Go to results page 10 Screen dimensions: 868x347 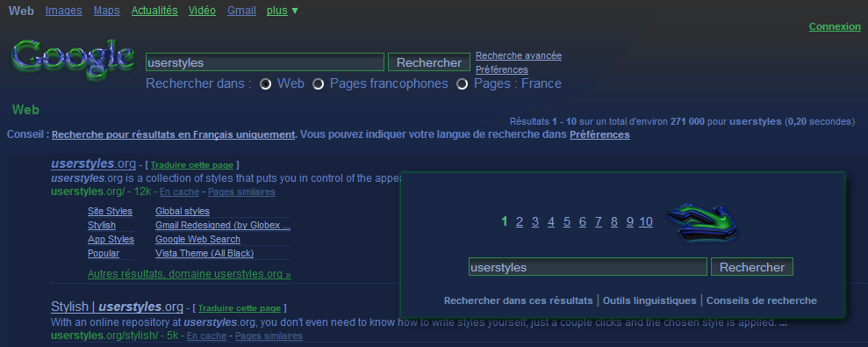646,222
